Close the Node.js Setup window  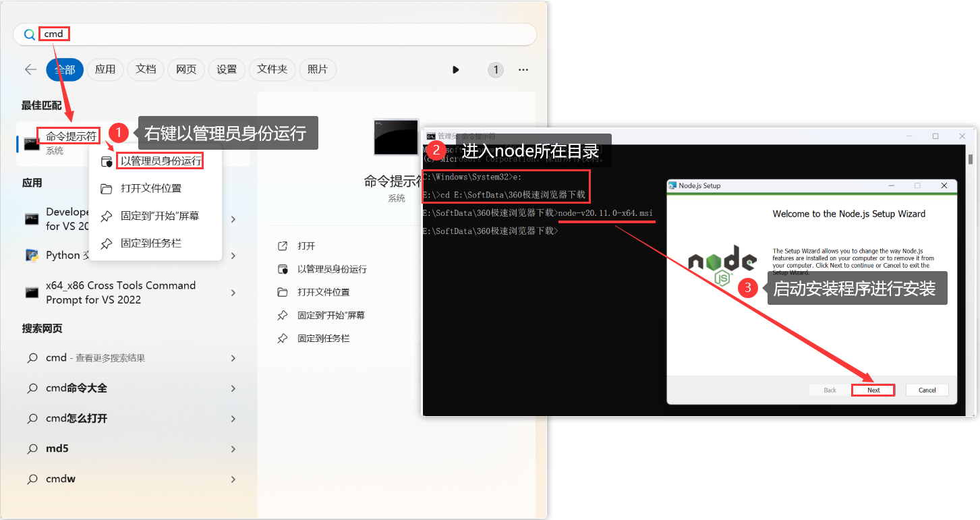944,185
